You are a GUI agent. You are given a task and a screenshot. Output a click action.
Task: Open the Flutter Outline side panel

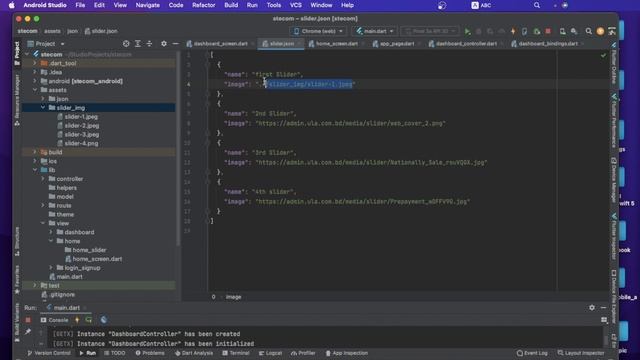613,63
